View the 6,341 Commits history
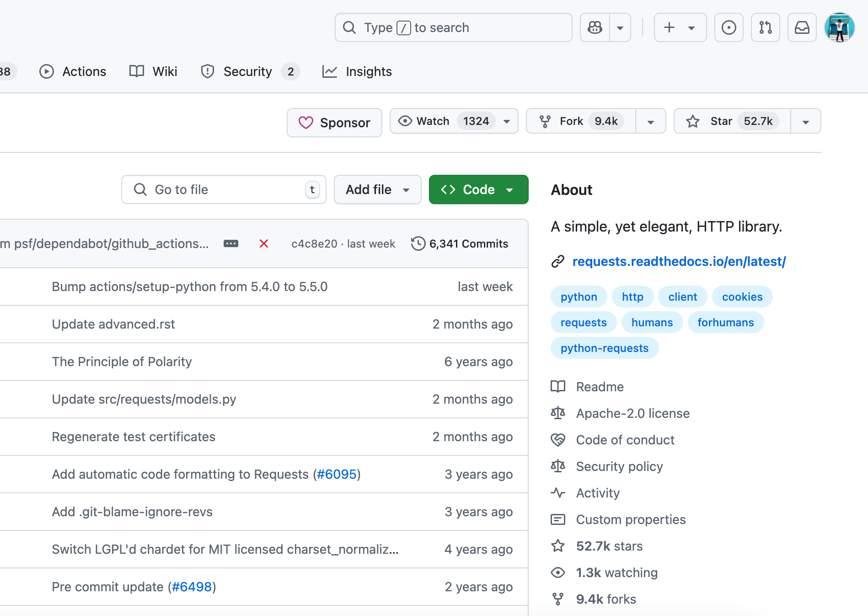 tap(459, 243)
